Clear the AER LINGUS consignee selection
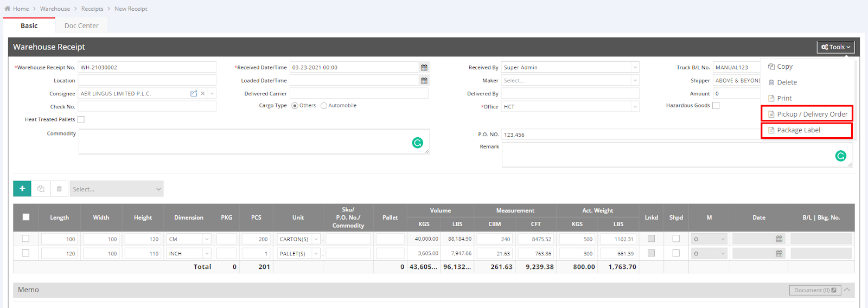This screenshot has width=868, height=308. click(203, 93)
